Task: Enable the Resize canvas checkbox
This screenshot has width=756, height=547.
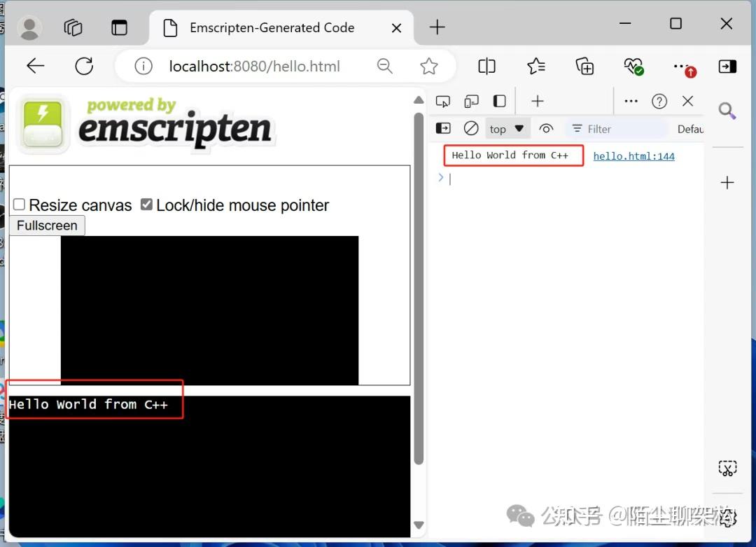Action: [18, 205]
